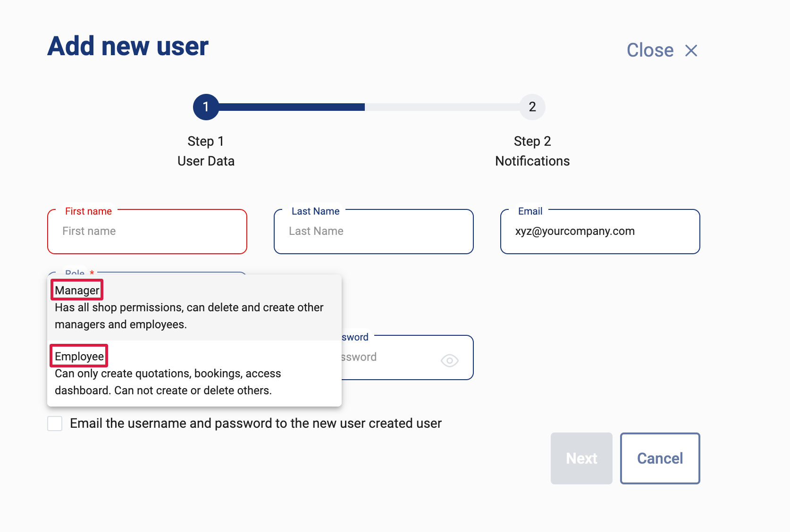Enable emailing username and password checkbox
790x532 pixels.
coord(55,424)
